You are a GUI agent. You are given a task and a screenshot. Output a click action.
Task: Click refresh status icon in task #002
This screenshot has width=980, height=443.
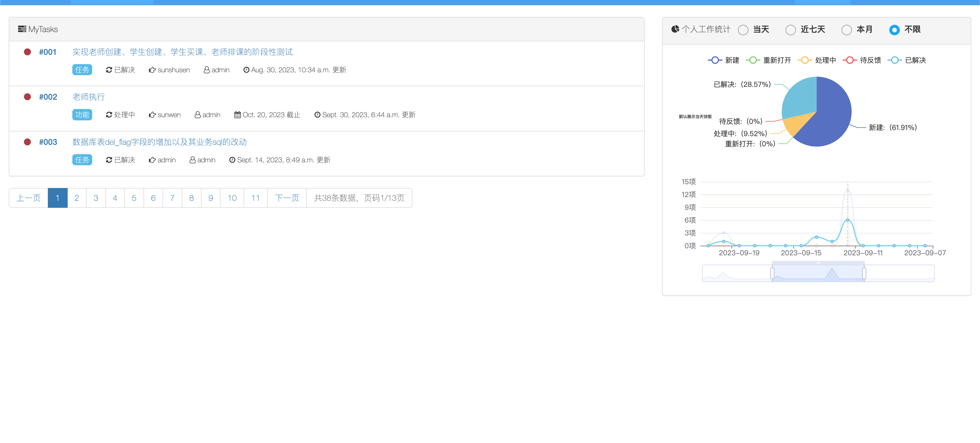(109, 115)
